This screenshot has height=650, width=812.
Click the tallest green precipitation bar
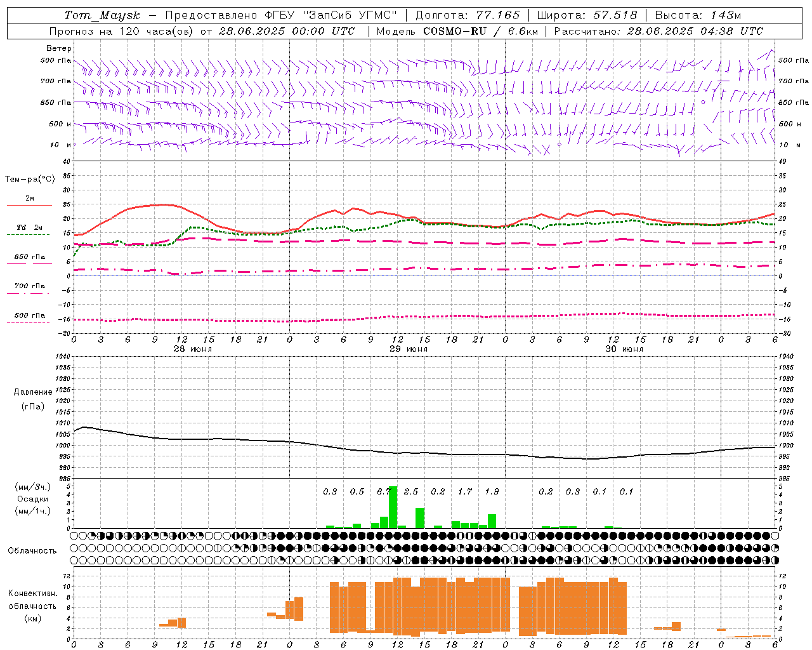coord(393,507)
